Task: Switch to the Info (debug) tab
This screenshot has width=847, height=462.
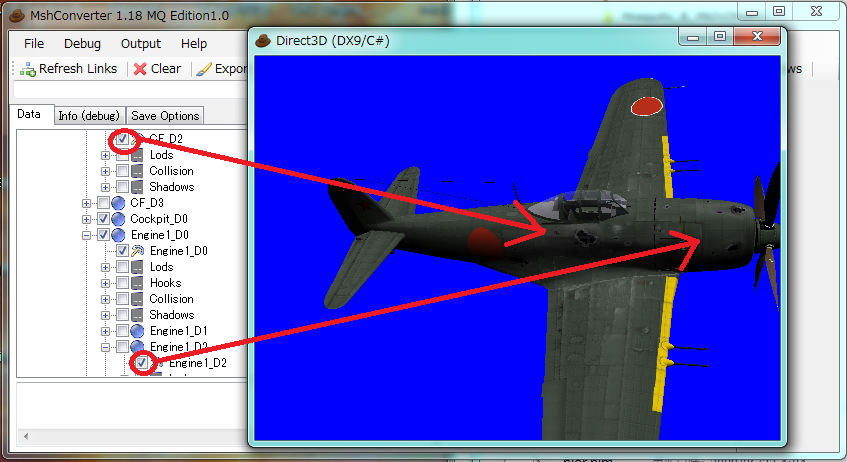Action: point(89,116)
